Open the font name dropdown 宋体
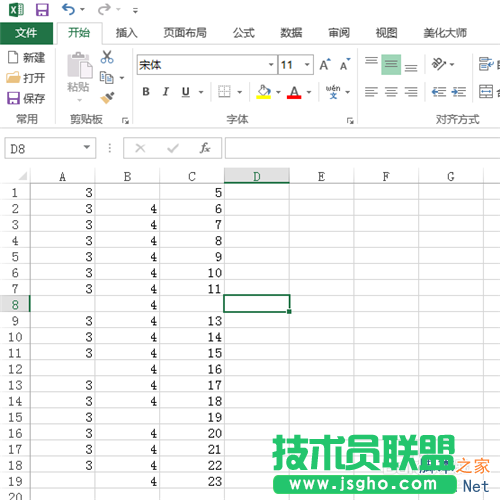 [271, 64]
